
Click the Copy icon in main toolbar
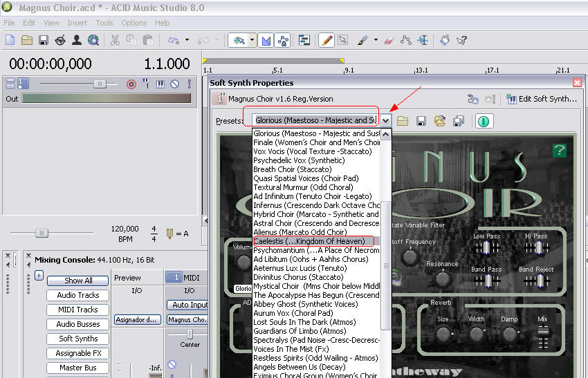point(131,39)
